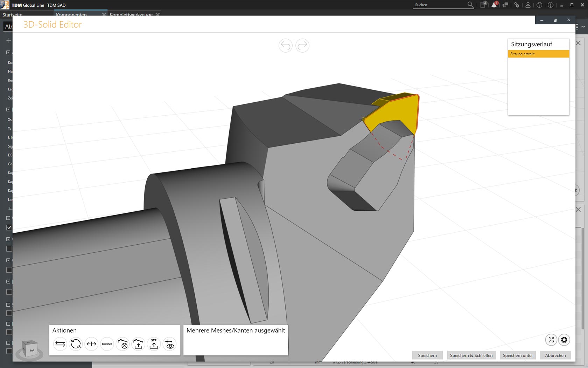Click the export contour upload icon
Image resolution: width=588 pixels, height=368 pixels.
(x=138, y=344)
